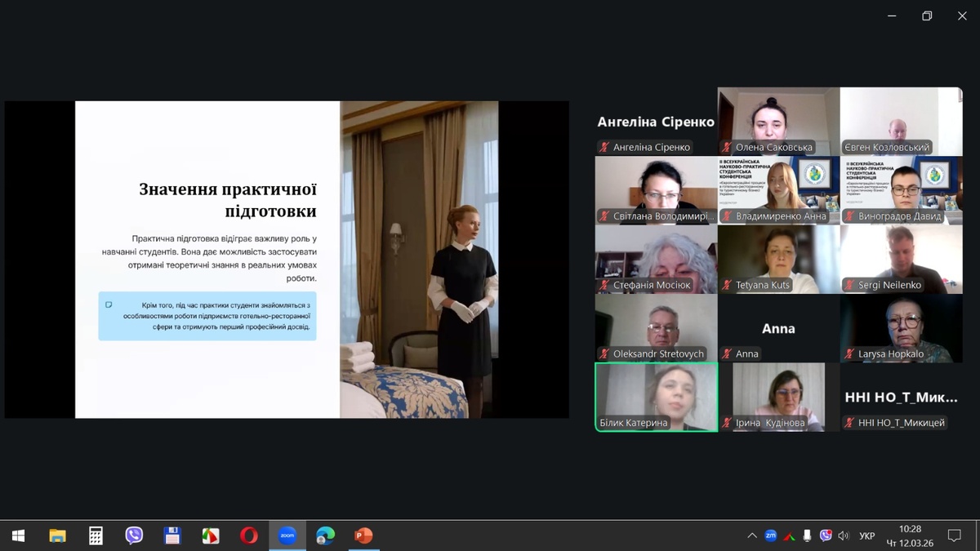The height and width of the screenshot is (551, 980).
Task: Expand the hidden system tray icons chevron
Action: click(751, 535)
